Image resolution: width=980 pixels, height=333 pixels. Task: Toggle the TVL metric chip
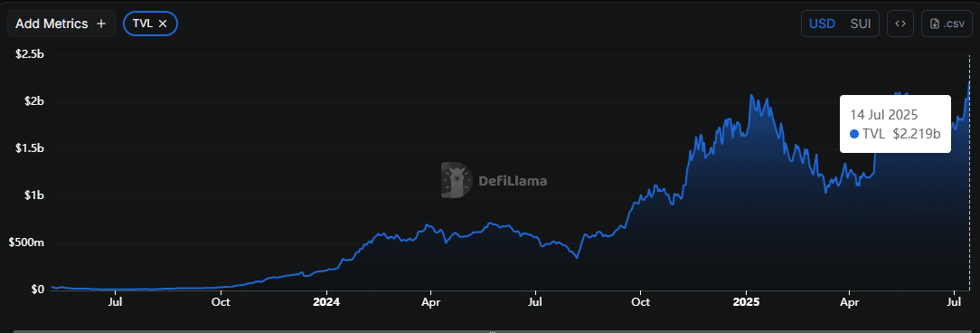[151, 24]
